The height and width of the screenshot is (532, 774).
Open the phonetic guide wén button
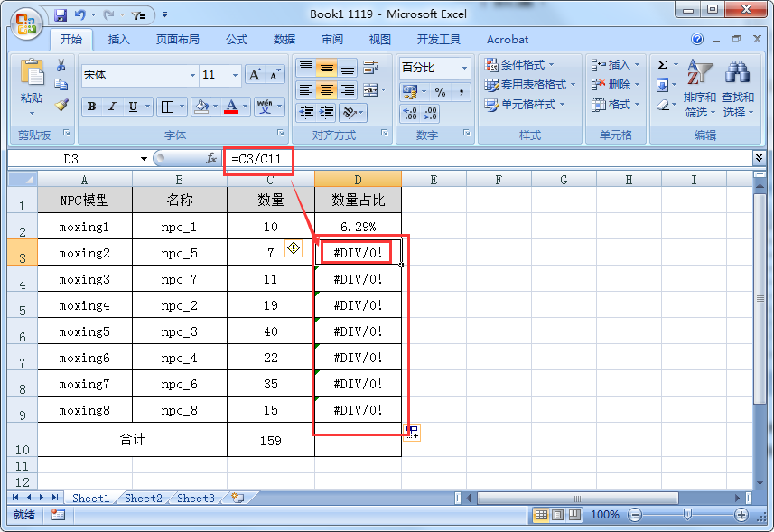tap(266, 107)
